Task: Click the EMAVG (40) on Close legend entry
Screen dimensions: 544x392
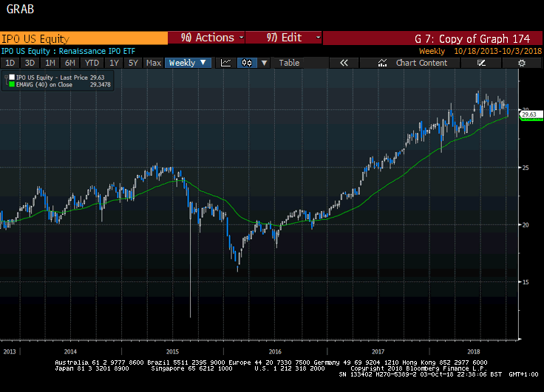Action: (44, 85)
